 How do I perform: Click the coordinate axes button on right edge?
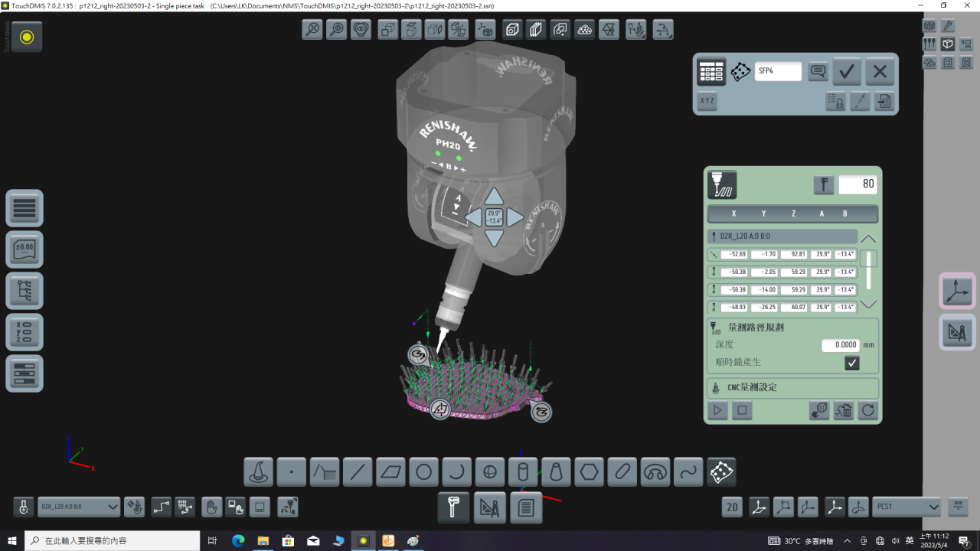(957, 291)
